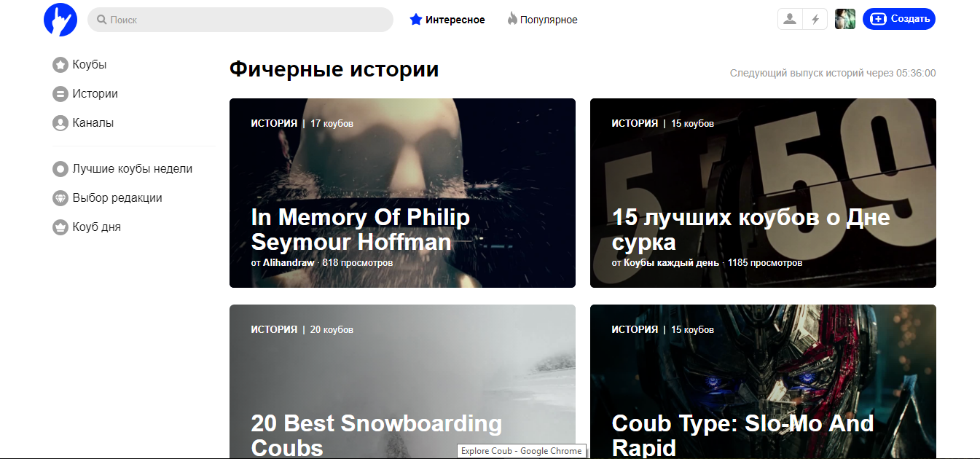
Task: Open the Alihandraw author link
Action: coord(289,262)
